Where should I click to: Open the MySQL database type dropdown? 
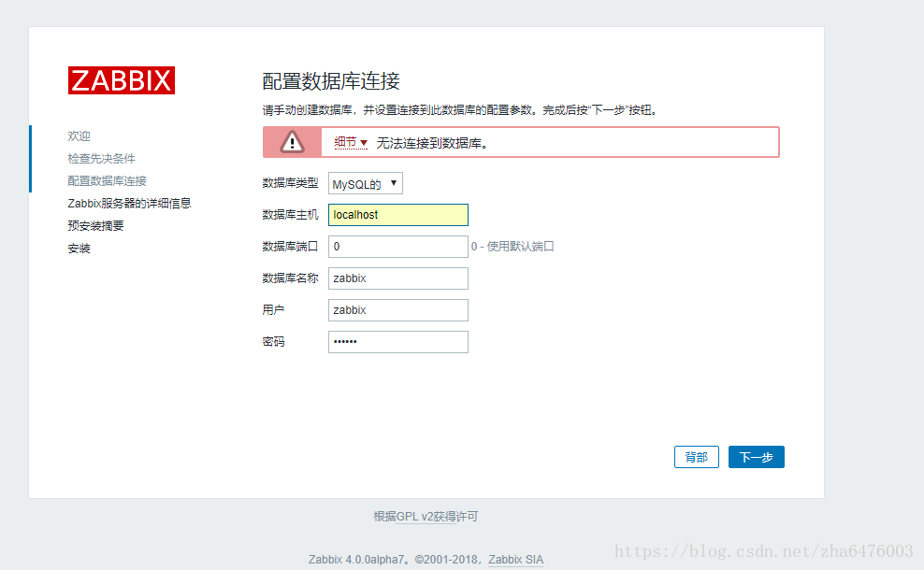(366, 184)
